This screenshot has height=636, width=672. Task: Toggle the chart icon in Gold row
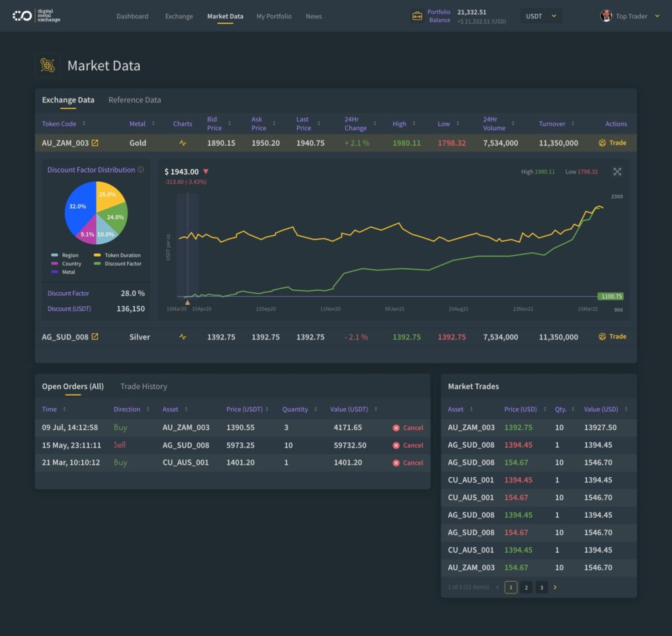182,143
